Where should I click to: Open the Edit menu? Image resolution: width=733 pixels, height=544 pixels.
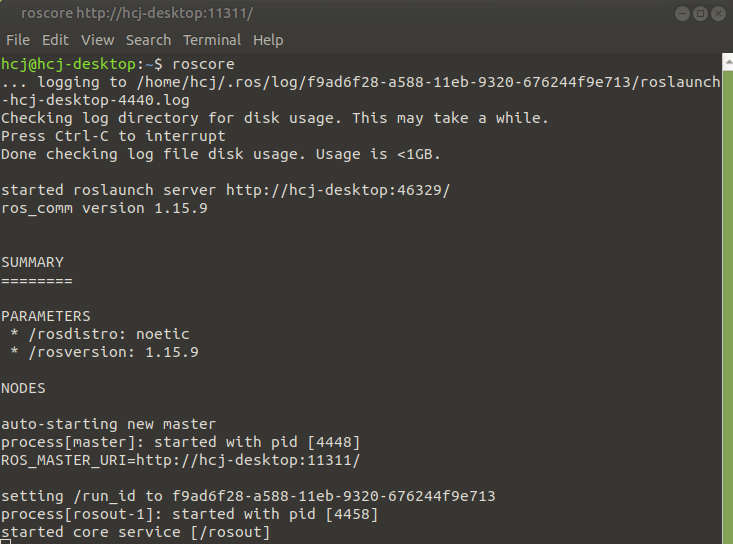pos(55,40)
